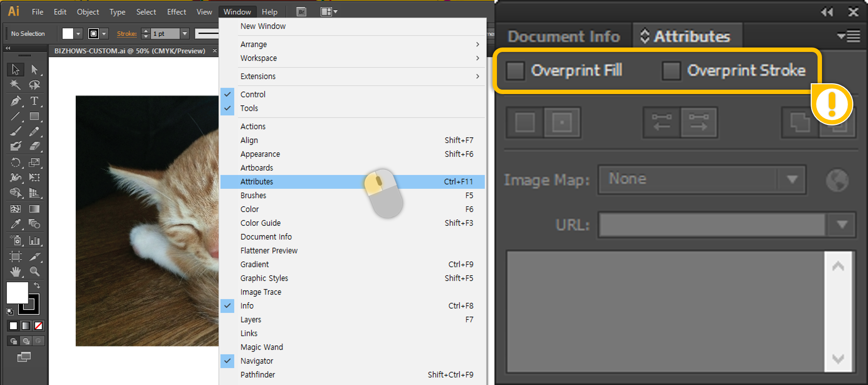
Task: Select the Zoom tool
Action: point(34,271)
